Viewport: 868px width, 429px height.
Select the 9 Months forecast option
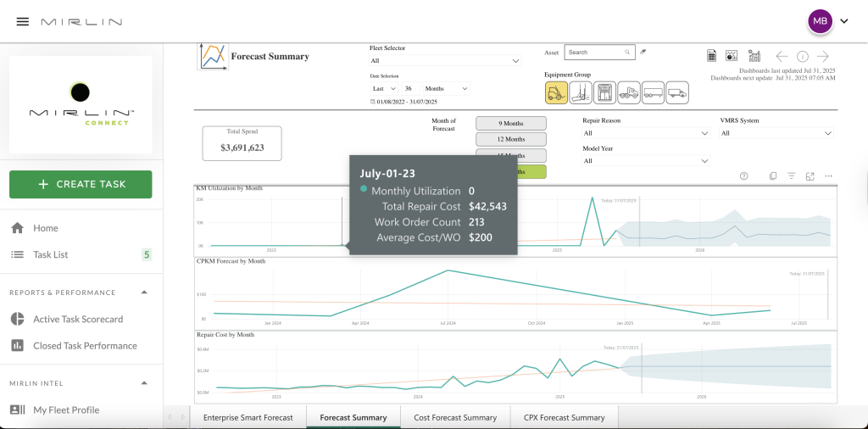(x=511, y=124)
